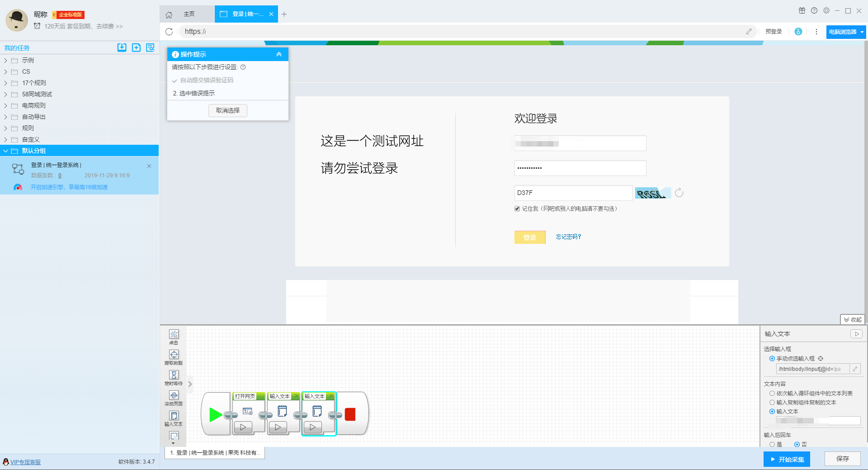Image resolution: width=868 pixels, height=470 pixels.
Task: Click the import task icon in 我的任务
Action: pyautogui.click(x=122, y=47)
